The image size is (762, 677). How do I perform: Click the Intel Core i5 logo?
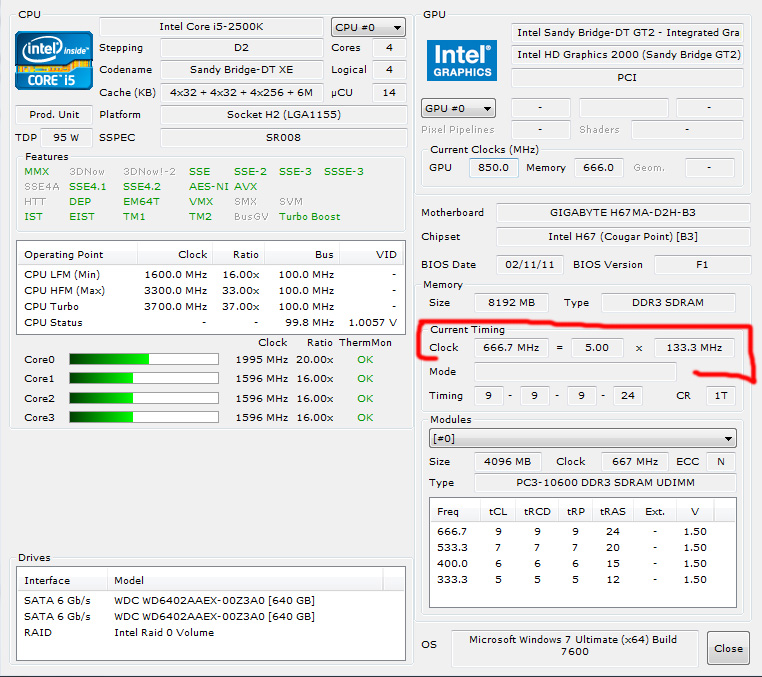tap(54, 60)
